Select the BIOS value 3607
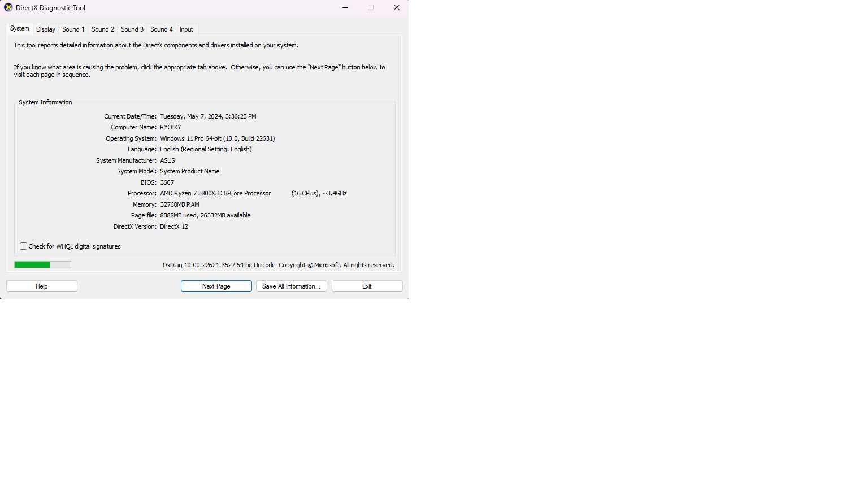 (x=167, y=182)
